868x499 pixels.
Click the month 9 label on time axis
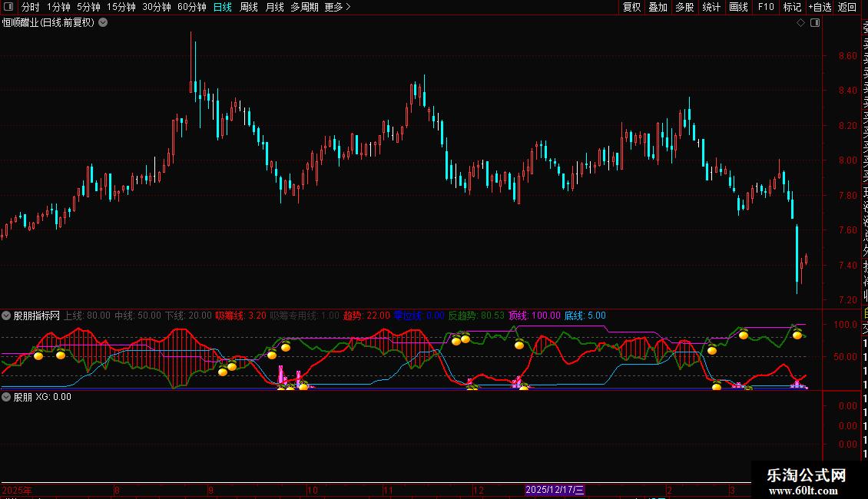pyautogui.click(x=211, y=490)
